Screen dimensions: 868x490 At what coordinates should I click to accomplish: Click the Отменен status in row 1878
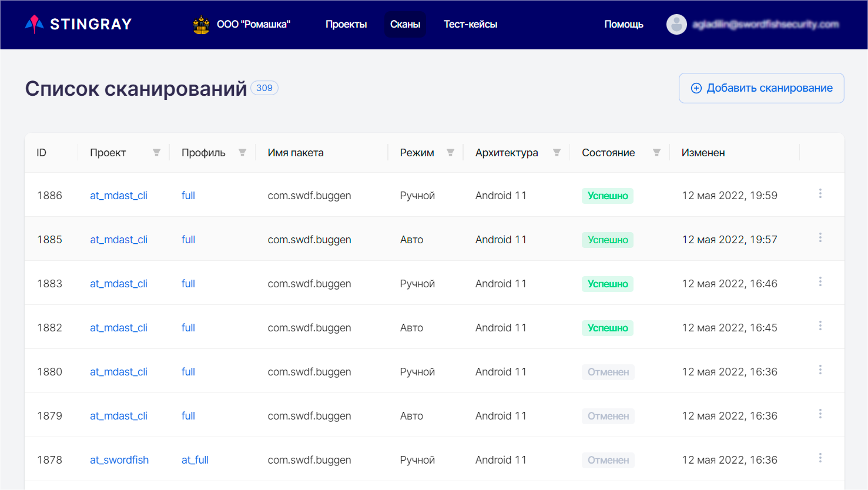tap(608, 460)
